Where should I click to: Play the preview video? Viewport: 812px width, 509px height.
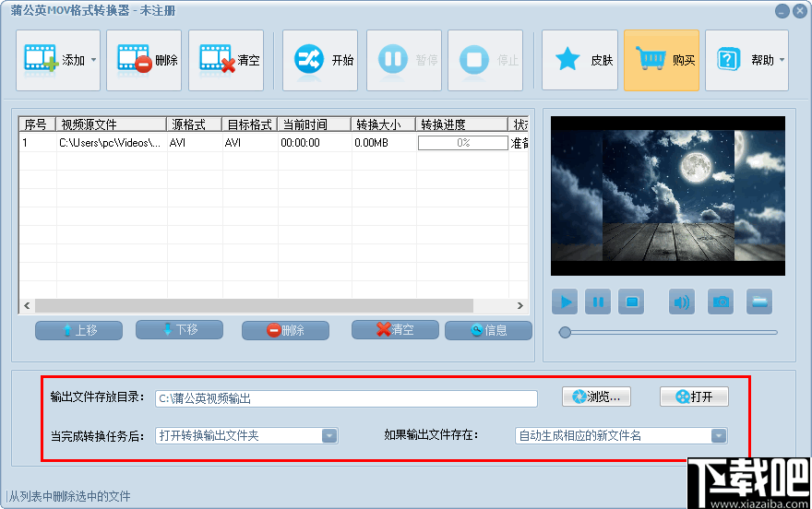coord(565,302)
